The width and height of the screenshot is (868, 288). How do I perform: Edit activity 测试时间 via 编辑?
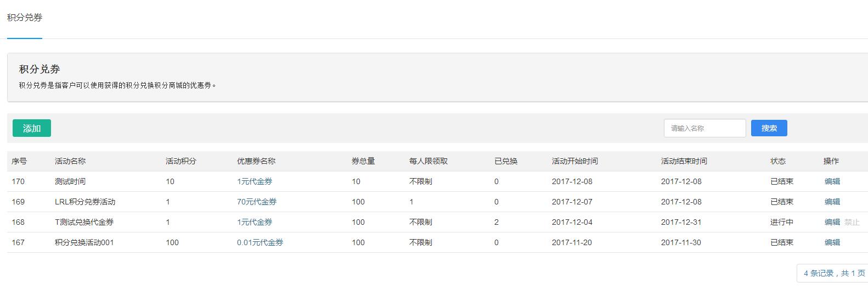[832, 181]
